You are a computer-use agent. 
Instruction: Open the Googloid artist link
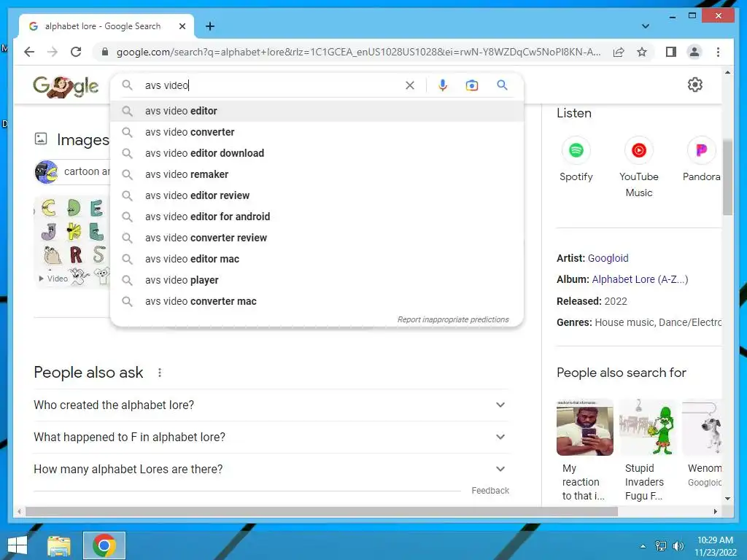coord(608,258)
